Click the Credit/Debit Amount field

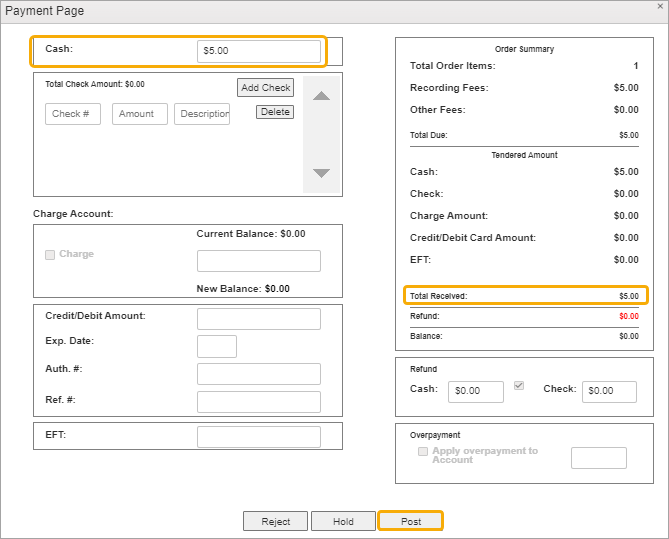tap(258, 319)
